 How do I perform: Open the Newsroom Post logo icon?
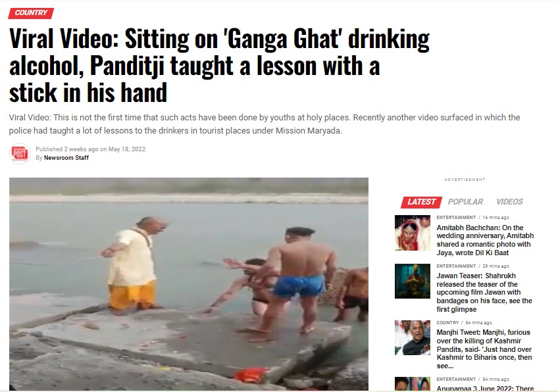pyautogui.click(x=20, y=154)
